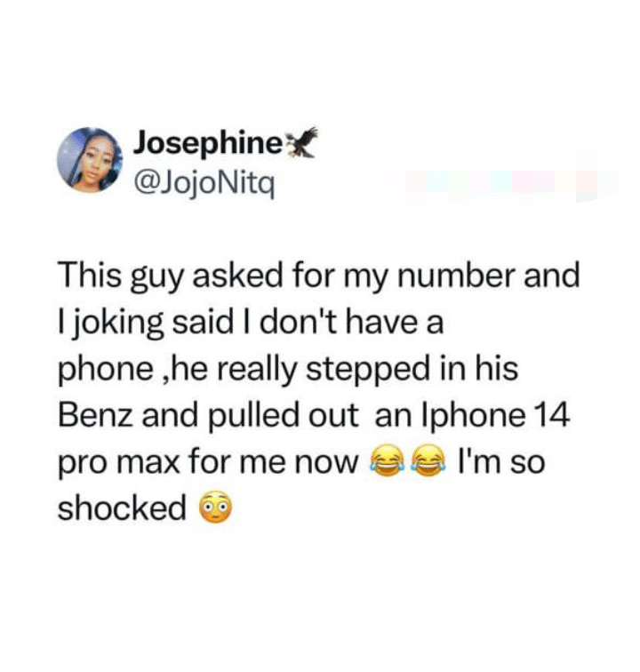Click the second laughing-crying emoji
The width and height of the screenshot is (640, 672).
click(428, 463)
